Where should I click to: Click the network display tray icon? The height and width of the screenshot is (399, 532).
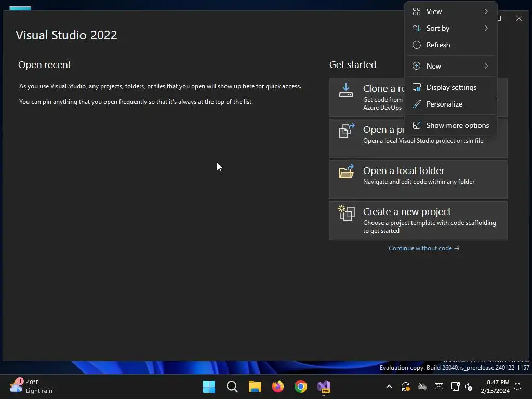(x=455, y=387)
